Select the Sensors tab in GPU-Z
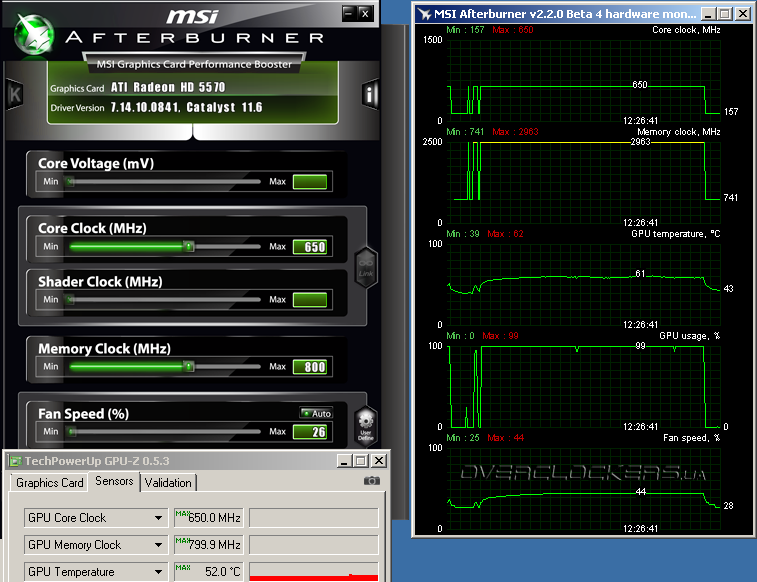The width and height of the screenshot is (757, 582). coord(114,481)
